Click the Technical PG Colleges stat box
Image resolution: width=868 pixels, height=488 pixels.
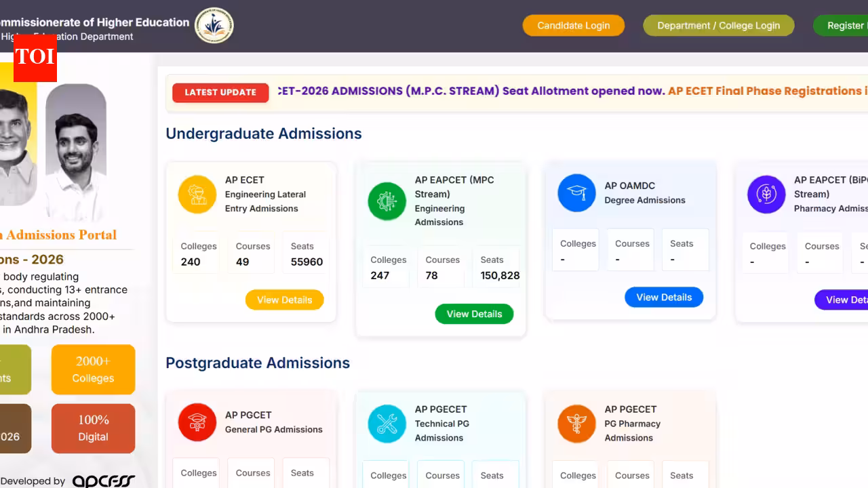pyautogui.click(x=387, y=474)
